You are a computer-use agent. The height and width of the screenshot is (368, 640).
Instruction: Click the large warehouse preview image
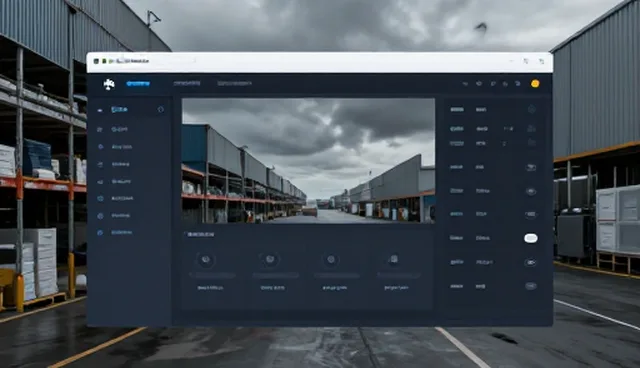[x=308, y=161]
